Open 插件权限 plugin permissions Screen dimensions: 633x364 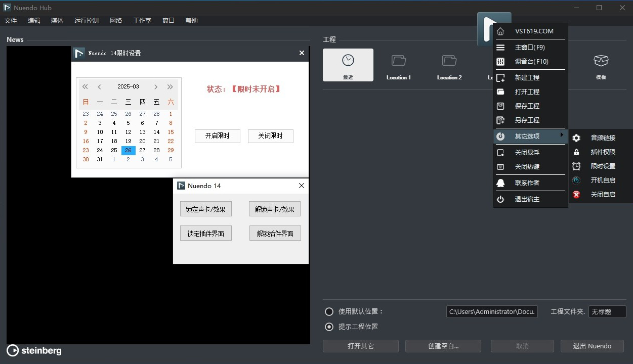coord(602,152)
